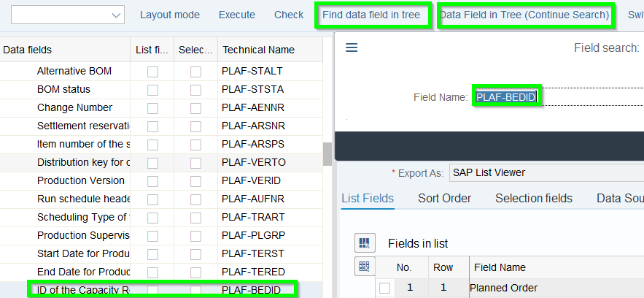Click the Check toolbar button
This screenshot has width=644, height=298.
(x=289, y=15)
